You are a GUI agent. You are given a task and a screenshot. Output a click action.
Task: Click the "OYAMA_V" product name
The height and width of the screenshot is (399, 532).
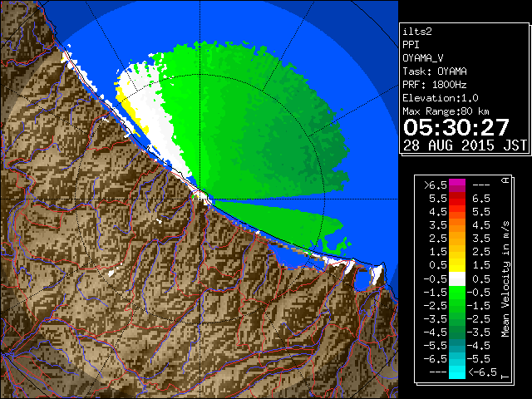(423, 58)
